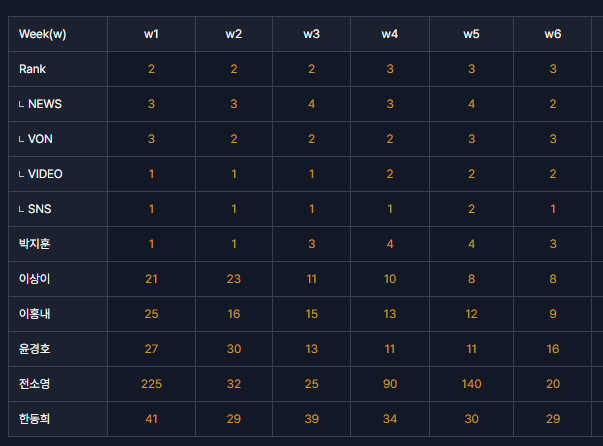Screen dimensions: 603x446
Task: Click the 225 value for 전소영 in w1
Action: click(x=152, y=384)
